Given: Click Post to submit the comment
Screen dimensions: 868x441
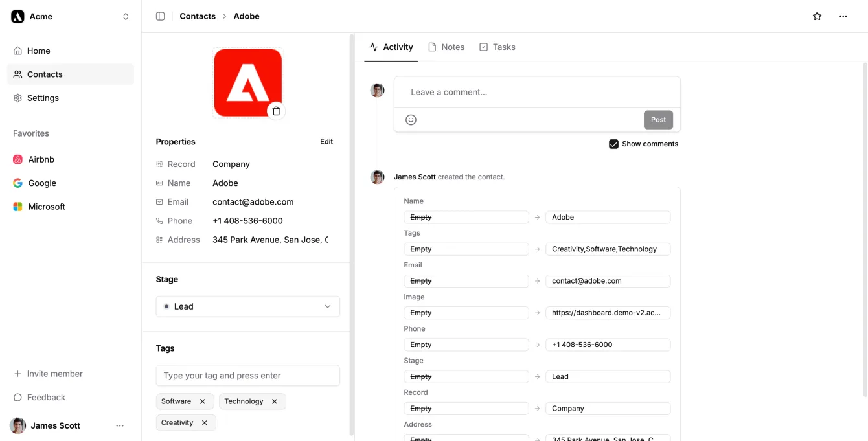Looking at the screenshot, I should pyautogui.click(x=658, y=119).
